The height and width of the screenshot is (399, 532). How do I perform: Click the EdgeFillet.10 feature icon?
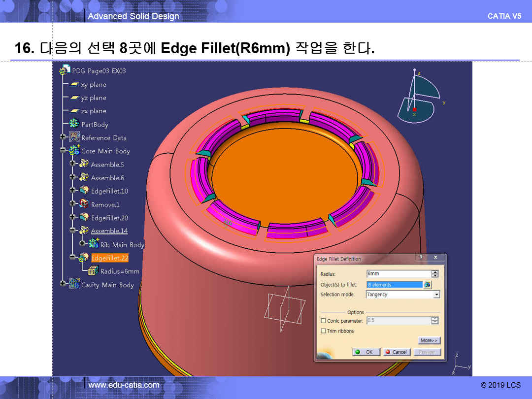tap(84, 191)
